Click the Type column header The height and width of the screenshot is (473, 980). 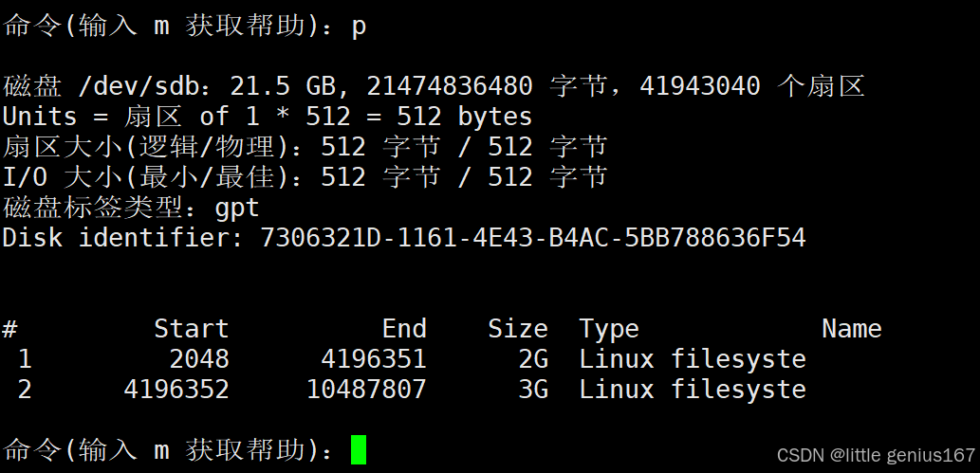click(x=609, y=329)
